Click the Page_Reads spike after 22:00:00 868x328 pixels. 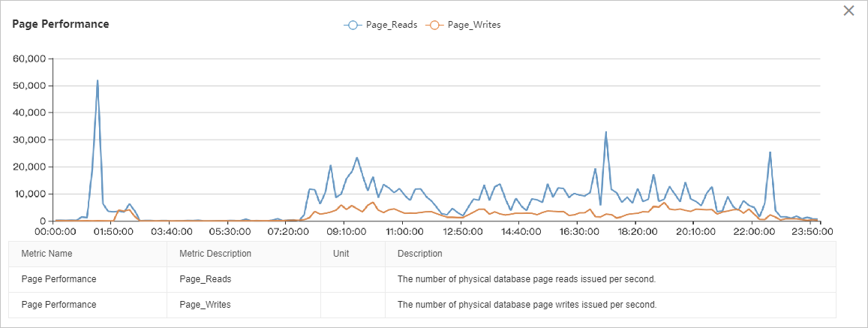pos(770,153)
